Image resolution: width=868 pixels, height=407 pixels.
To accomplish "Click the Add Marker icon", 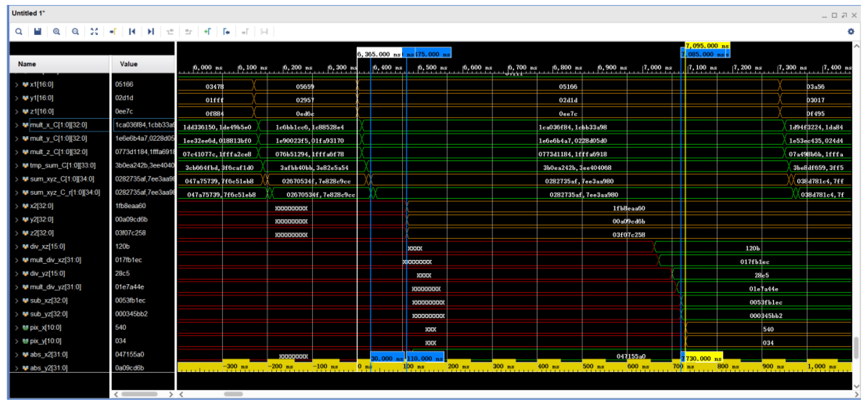I will pos(207,32).
